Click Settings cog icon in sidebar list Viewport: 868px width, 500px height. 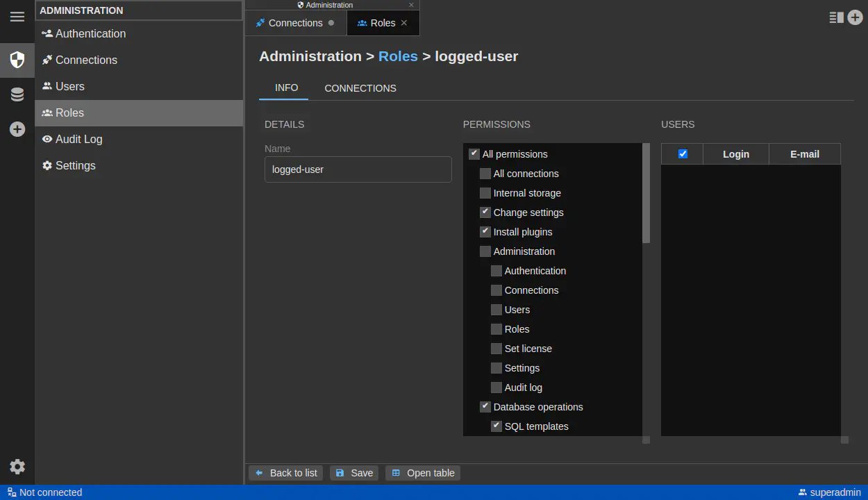pyautogui.click(x=47, y=165)
